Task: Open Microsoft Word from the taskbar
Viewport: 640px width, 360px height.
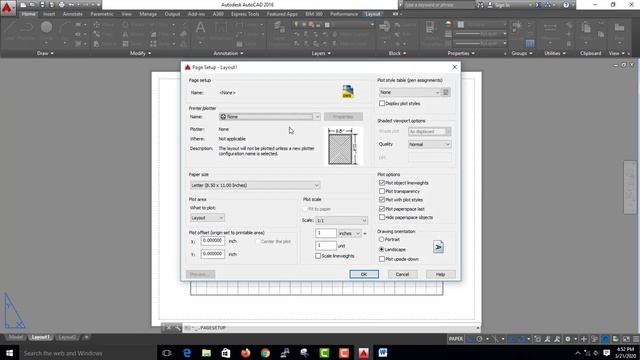Action: pyautogui.click(x=383, y=353)
